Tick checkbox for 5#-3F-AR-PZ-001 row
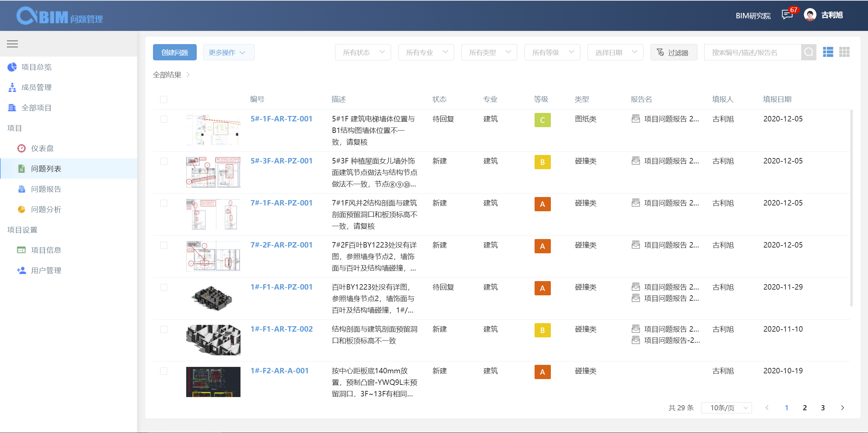Viewport: 868px width, 433px height. click(x=163, y=161)
